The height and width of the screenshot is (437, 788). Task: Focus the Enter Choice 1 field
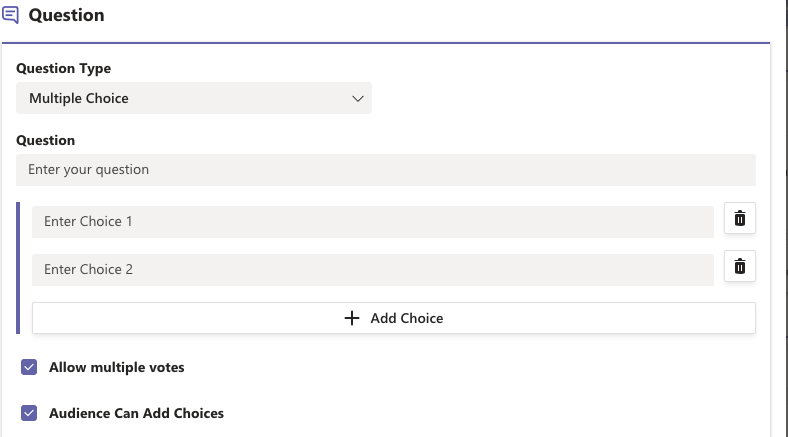click(x=373, y=222)
